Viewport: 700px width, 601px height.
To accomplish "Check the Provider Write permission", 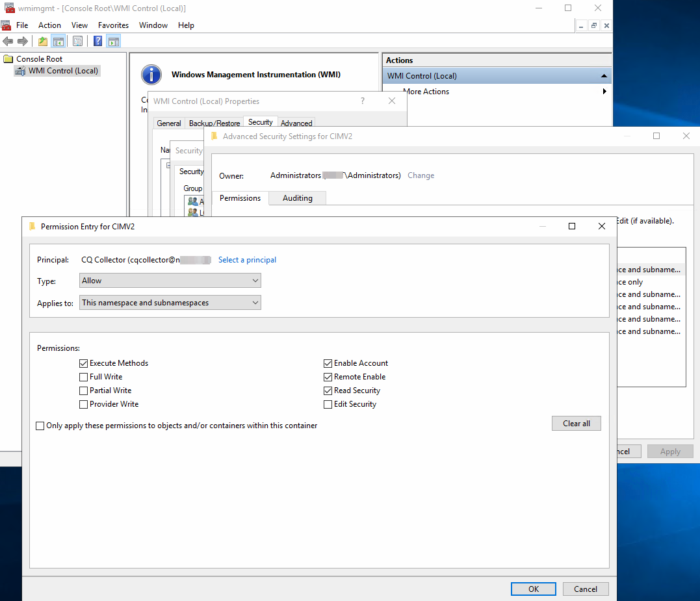I will tap(83, 404).
